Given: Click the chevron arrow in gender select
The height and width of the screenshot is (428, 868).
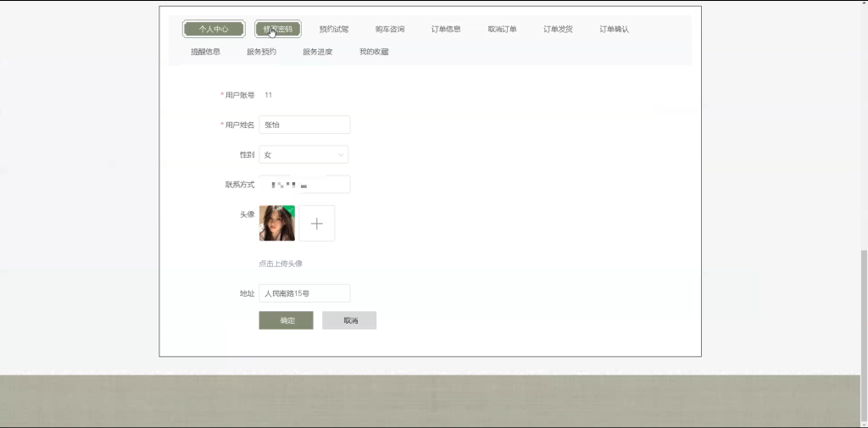Looking at the screenshot, I should tap(341, 155).
